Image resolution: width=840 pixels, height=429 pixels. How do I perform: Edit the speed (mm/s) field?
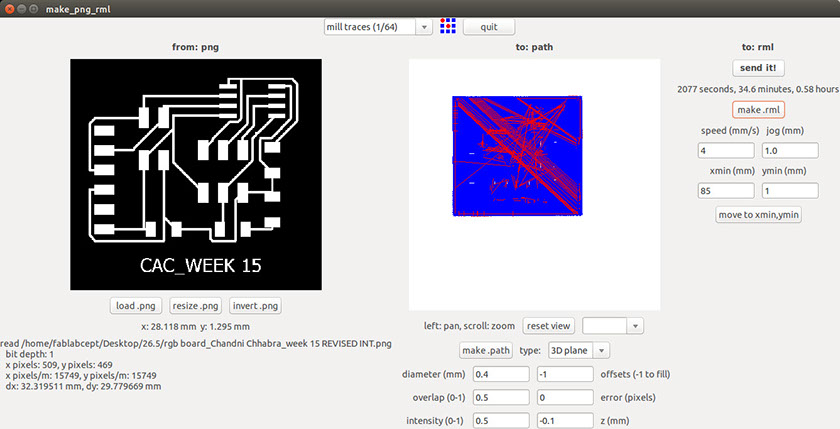[x=726, y=150]
